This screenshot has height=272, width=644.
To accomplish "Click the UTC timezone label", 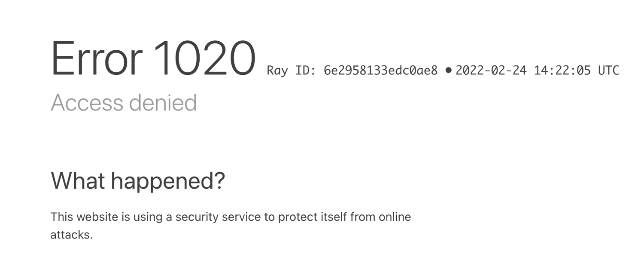I will point(609,70).
